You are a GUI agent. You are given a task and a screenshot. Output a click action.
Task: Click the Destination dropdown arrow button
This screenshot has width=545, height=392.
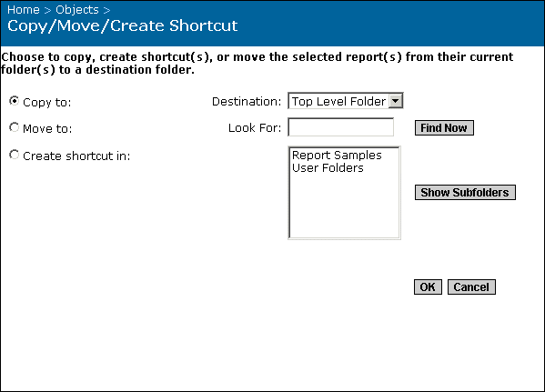pyautogui.click(x=396, y=101)
